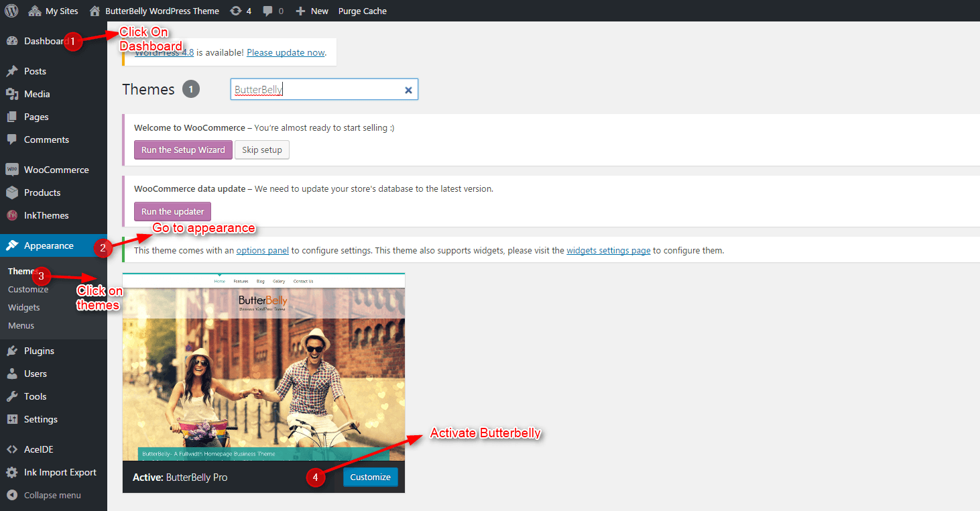Open the Products menu label
980x511 pixels.
tap(42, 192)
